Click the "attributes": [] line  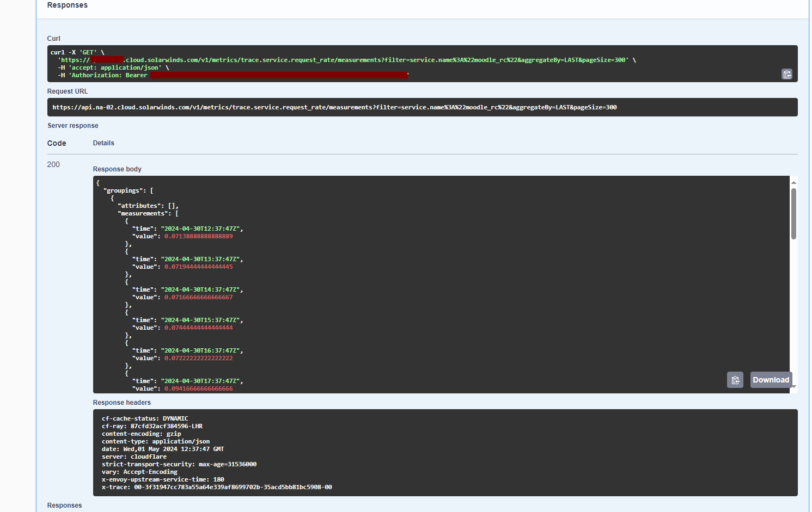coord(148,206)
